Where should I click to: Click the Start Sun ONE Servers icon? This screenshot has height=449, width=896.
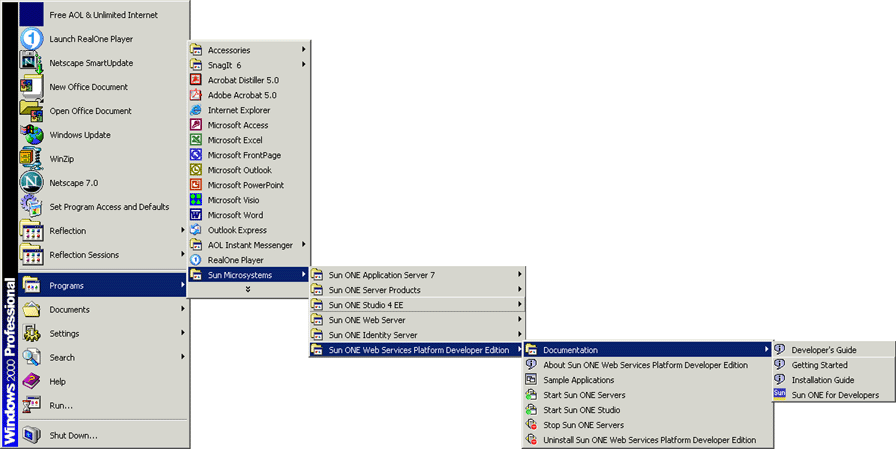[x=531, y=395]
